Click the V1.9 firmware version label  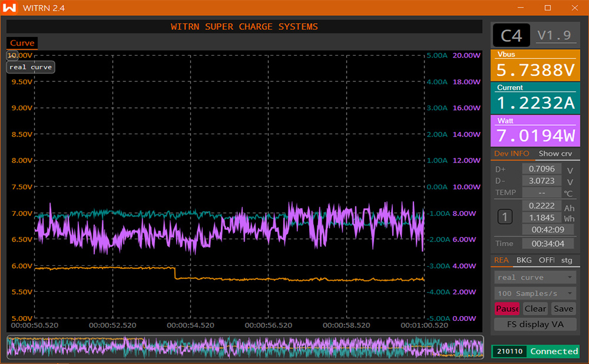point(554,36)
